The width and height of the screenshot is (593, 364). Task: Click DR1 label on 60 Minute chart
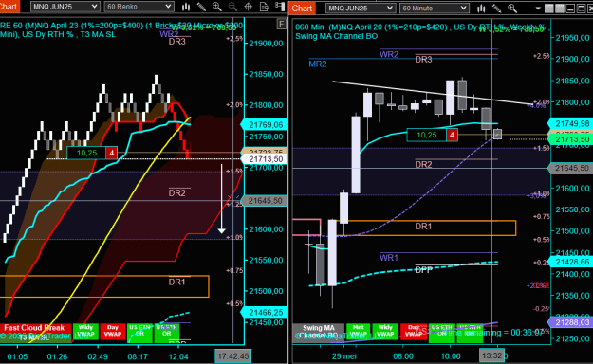tap(423, 226)
